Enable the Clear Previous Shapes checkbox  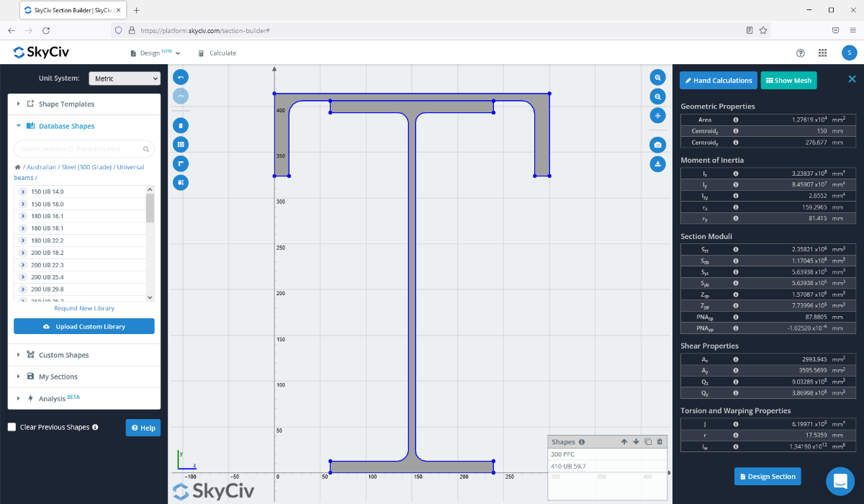point(11,427)
